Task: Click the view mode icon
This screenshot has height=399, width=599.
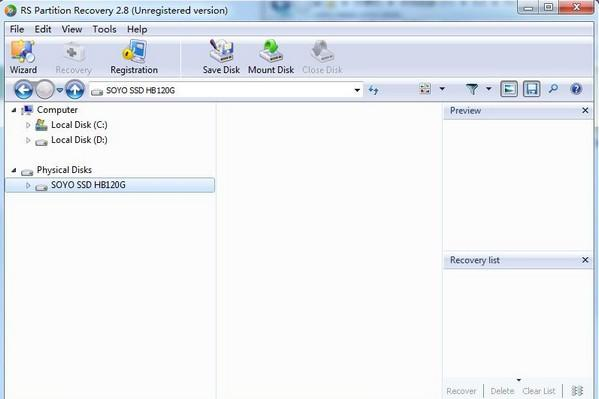Action: click(425, 89)
